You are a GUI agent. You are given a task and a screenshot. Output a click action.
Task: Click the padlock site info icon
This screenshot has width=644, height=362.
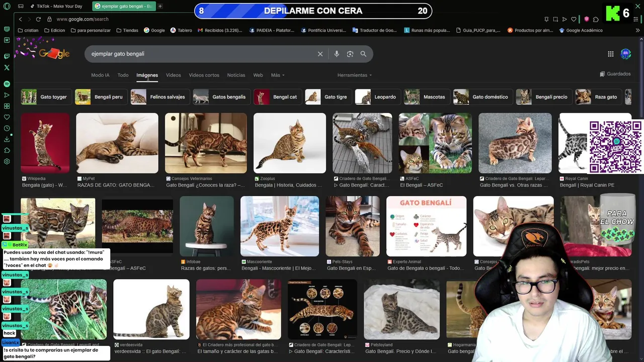pos(49,19)
